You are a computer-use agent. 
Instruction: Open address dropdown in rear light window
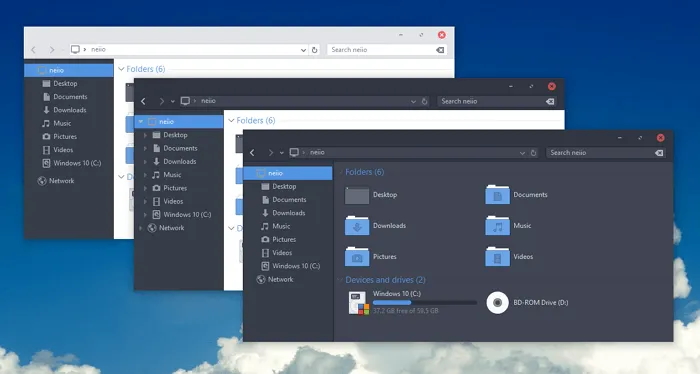[303, 50]
